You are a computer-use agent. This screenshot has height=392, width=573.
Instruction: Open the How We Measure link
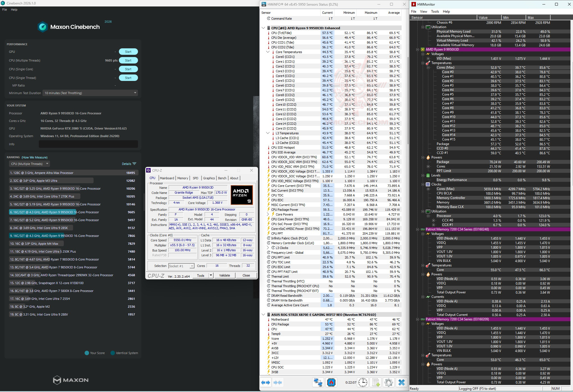point(35,157)
